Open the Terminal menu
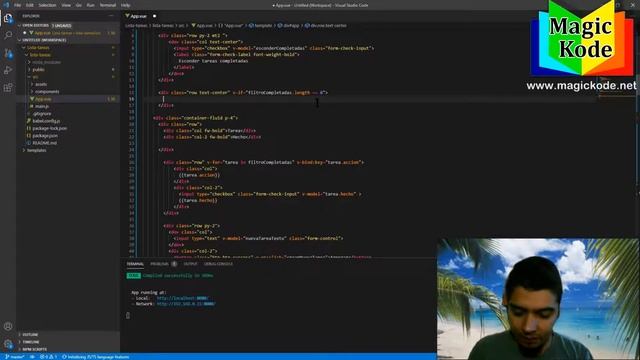This screenshot has height=360, width=640. coord(108,5)
